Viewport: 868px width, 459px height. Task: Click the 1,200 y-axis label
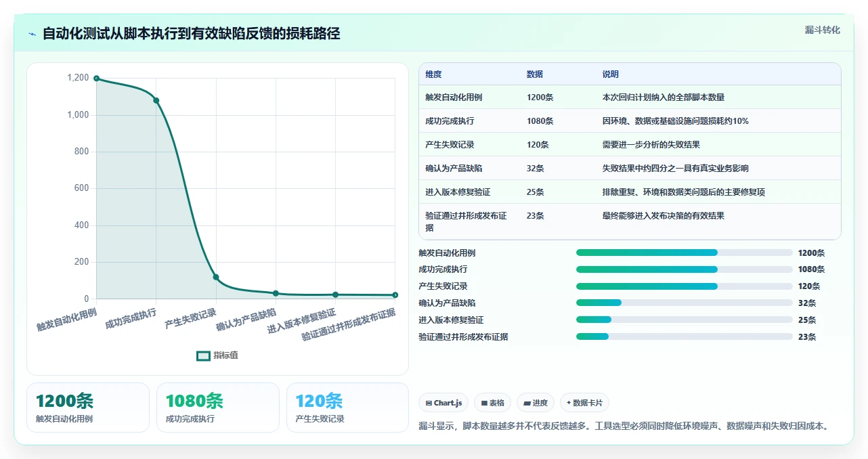tap(78, 78)
